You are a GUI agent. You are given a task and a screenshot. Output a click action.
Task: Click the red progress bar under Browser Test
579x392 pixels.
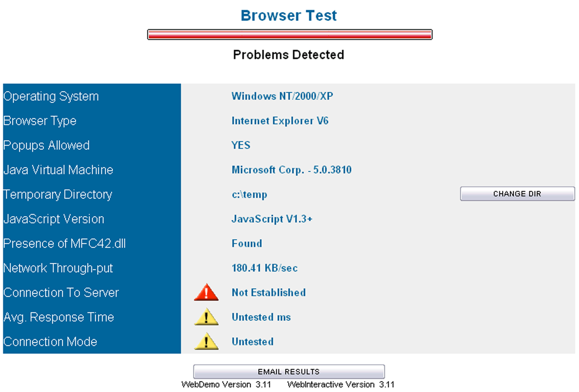click(289, 35)
